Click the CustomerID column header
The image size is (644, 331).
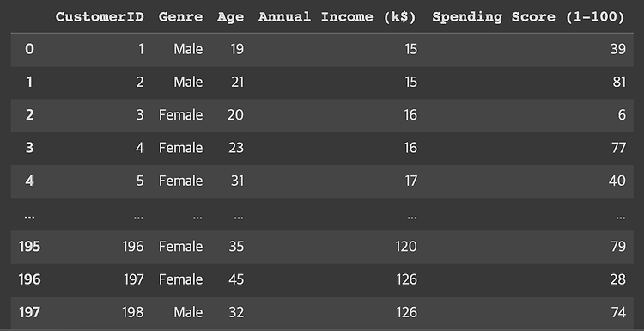pos(100,17)
